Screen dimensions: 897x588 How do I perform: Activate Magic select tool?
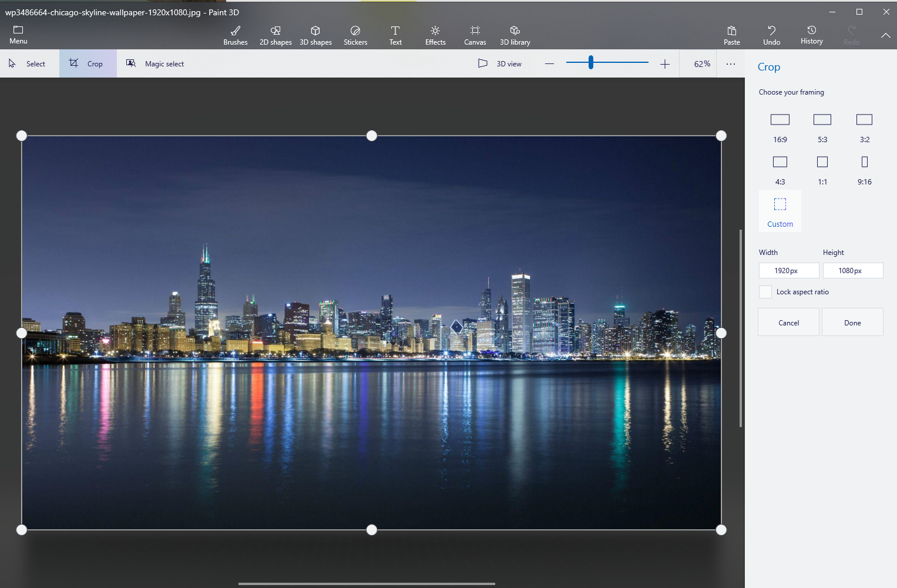[x=156, y=63]
